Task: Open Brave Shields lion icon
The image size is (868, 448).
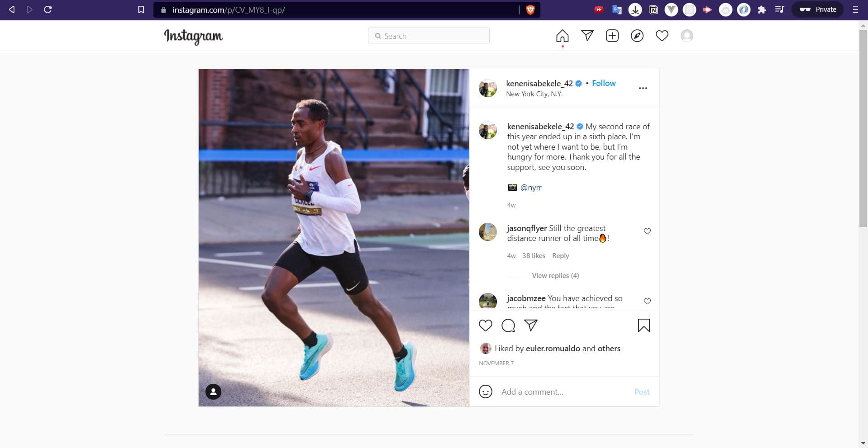Action: click(x=530, y=9)
